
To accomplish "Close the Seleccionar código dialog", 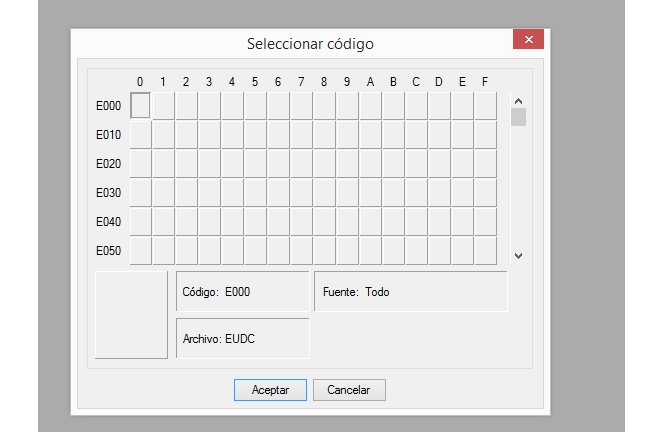I will click(528, 39).
